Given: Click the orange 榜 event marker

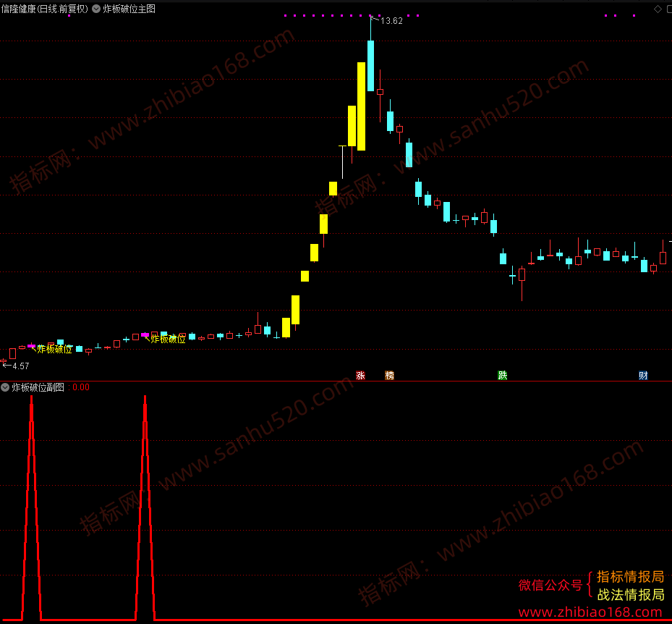Looking at the screenshot, I should [390, 375].
